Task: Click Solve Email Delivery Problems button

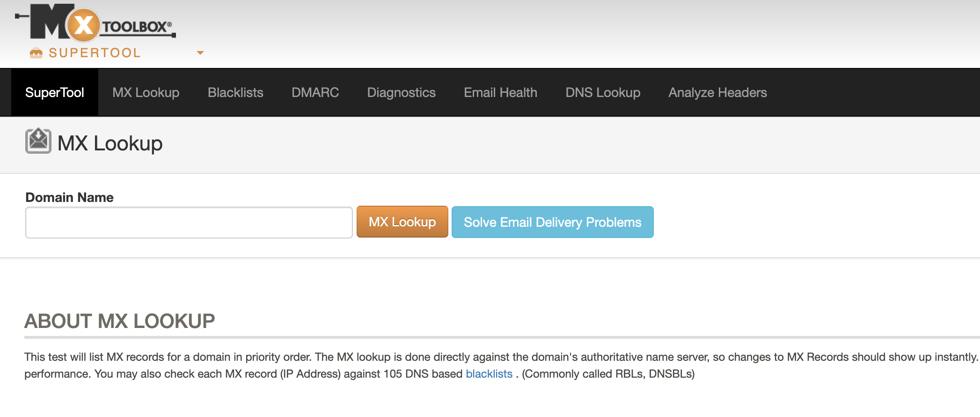Action: click(x=552, y=222)
